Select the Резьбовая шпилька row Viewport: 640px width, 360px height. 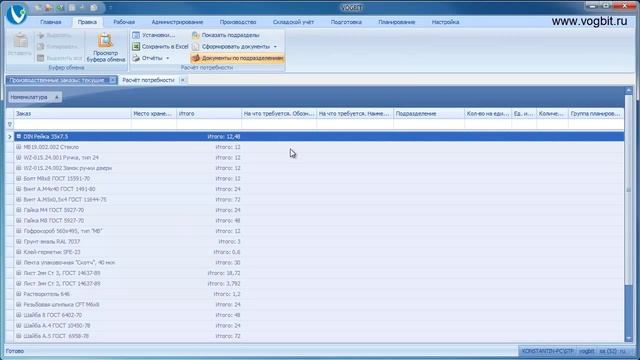(x=319, y=304)
